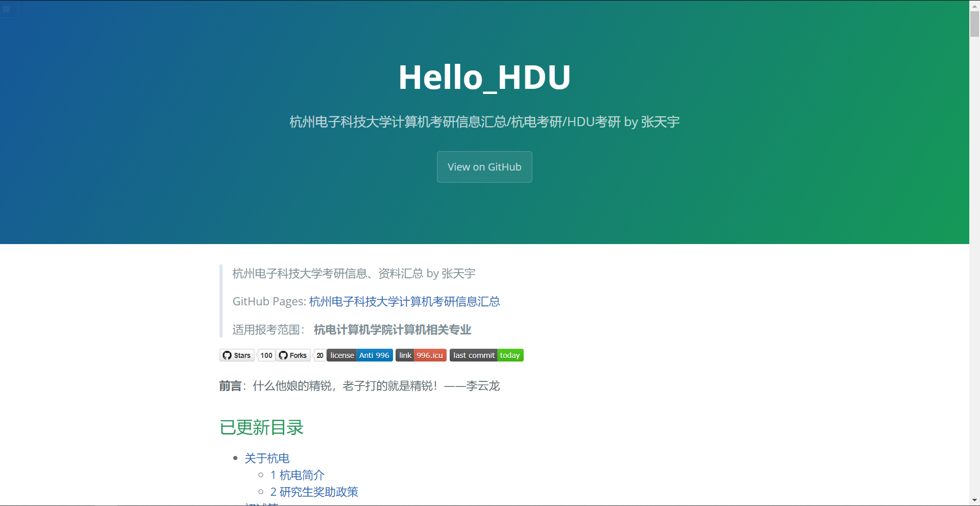Open the 2 研究生奖助政策 contents link
Screen dimensions: 980x506
tap(314, 492)
